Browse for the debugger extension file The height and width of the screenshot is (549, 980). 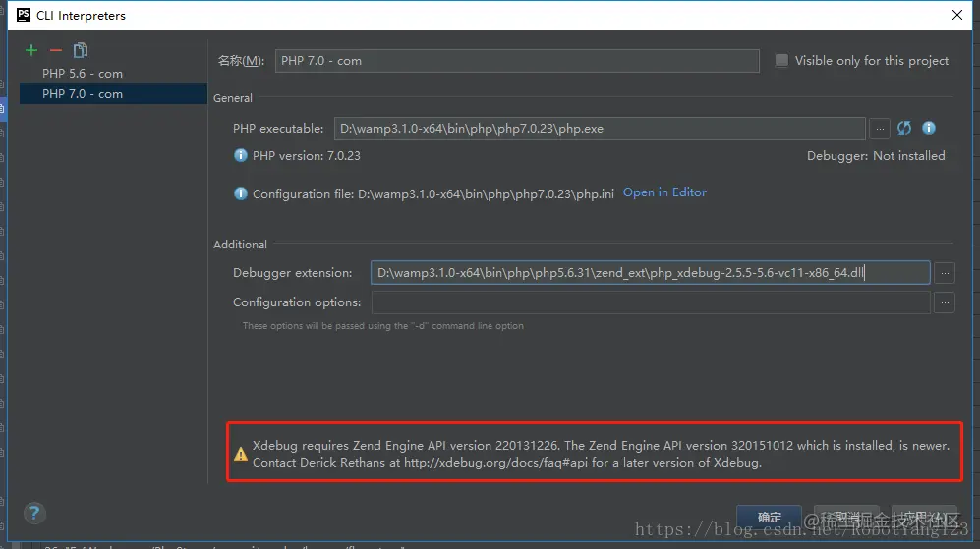pos(945,273)
